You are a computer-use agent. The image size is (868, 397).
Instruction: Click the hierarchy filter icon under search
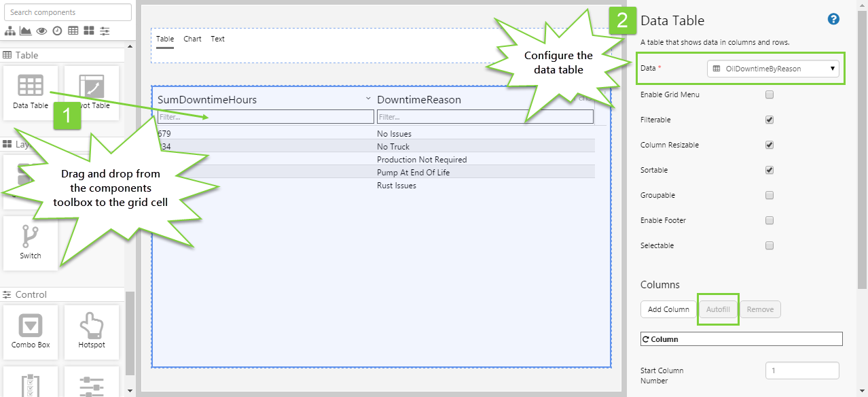point(10,31)
